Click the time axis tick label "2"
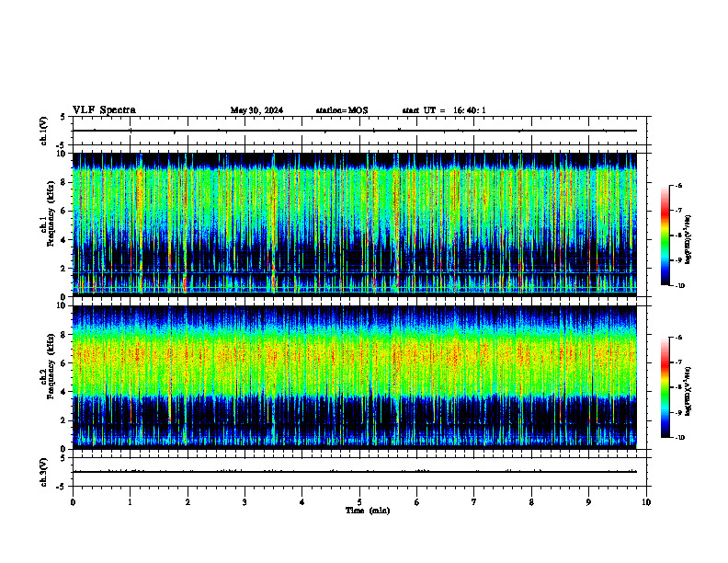 pyautogui.click(x=188, y=502)
